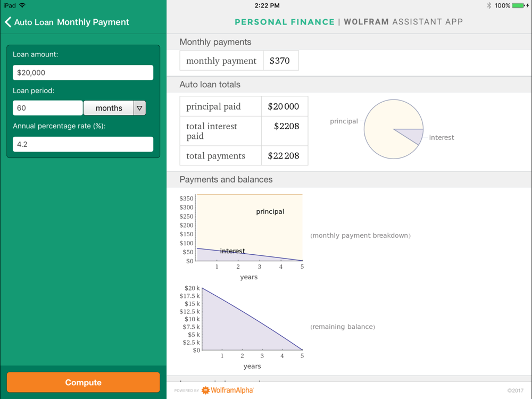The height and width of the screenshot is (399, 532).
Task: Focus the Loan amount field showing $20,000
Action: click(83, 72)
